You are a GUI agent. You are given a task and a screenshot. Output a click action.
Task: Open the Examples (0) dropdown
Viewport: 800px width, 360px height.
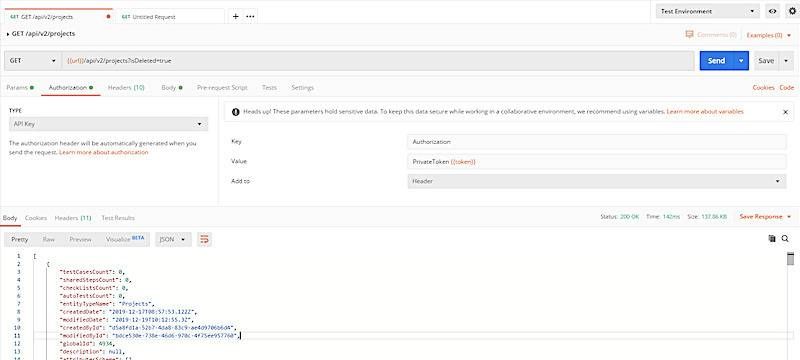(769, 35)
